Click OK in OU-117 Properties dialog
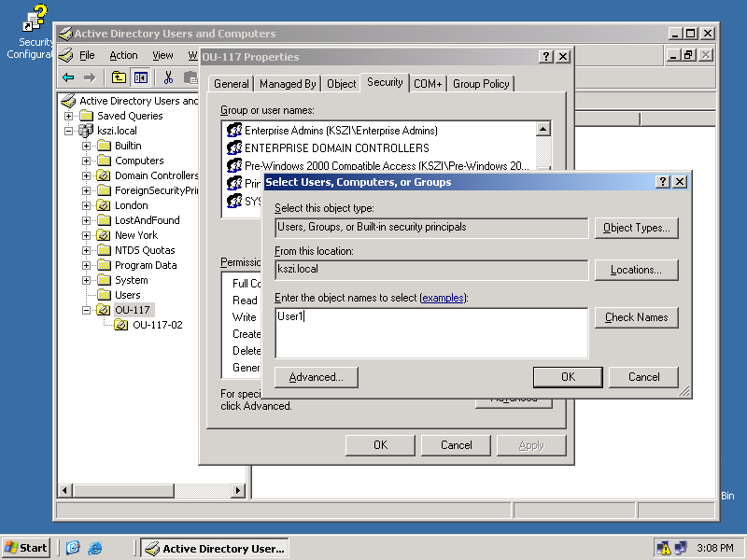The width and height of the screenshot is (747, 560). pos(380,445)
